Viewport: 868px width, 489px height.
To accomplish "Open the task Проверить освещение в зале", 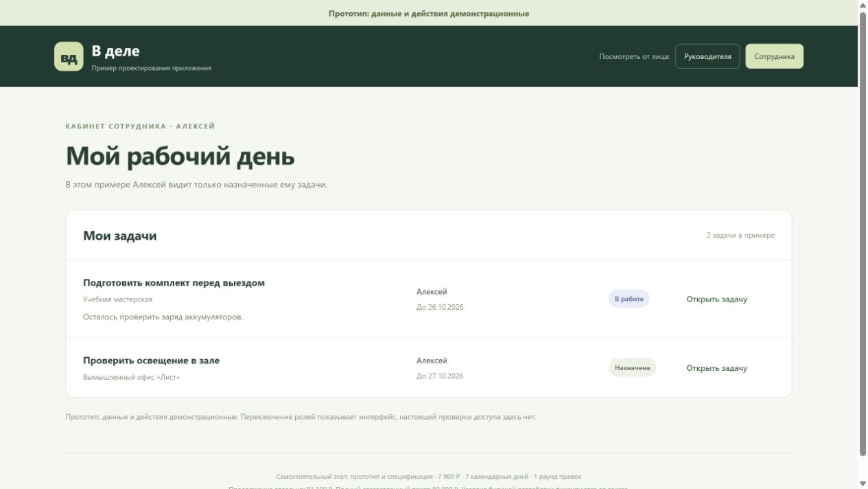I will coord(716,368).
